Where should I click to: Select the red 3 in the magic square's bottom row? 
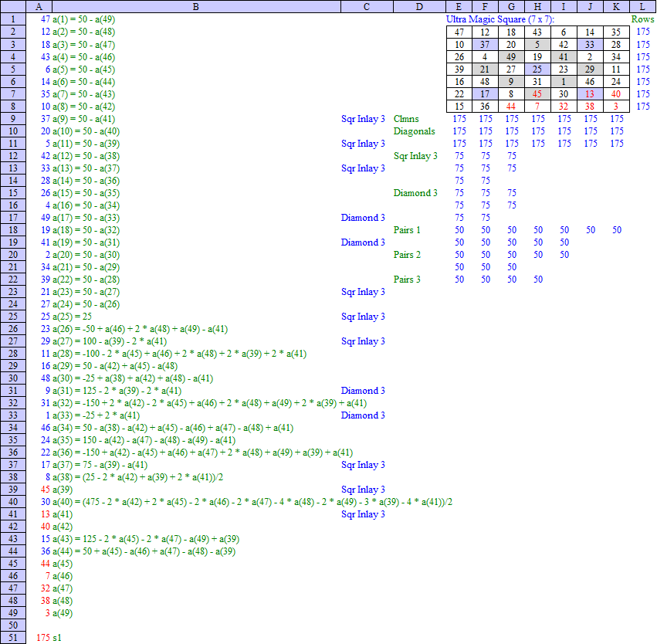pos(616,107)
